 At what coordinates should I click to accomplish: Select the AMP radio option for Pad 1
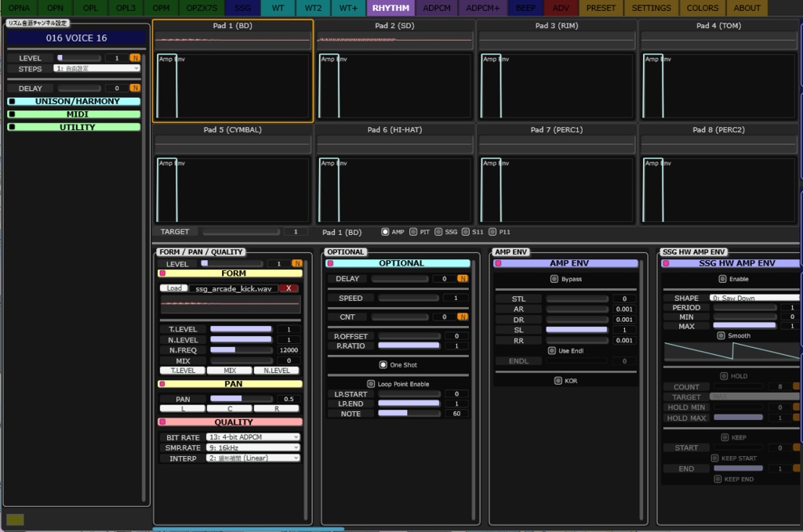tap(385, 232)
